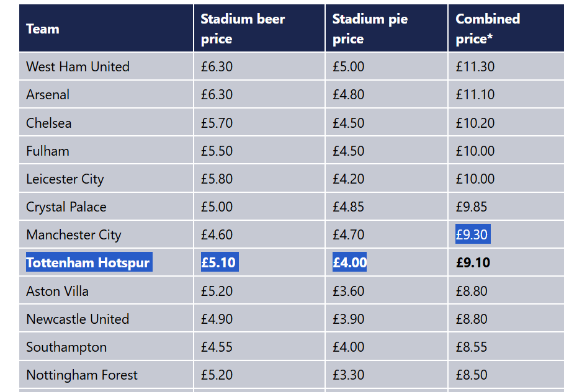This screenshot has width=564, height=392.
Task: Click the highlighted Tottenham Hotspur name
Action: (89, 262)
